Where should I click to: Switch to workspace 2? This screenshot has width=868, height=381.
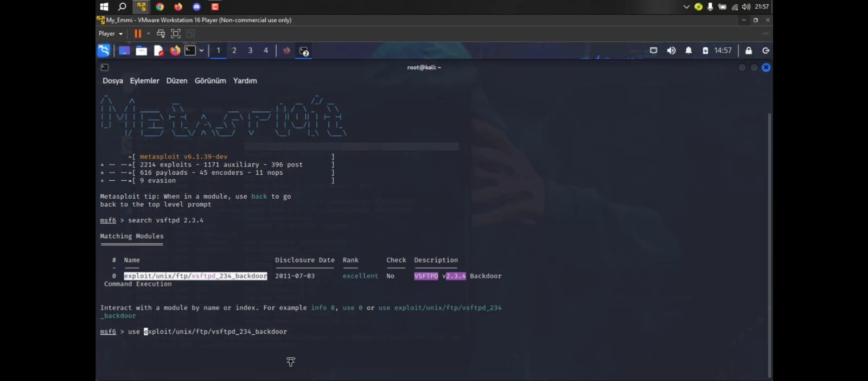point(234,50)
